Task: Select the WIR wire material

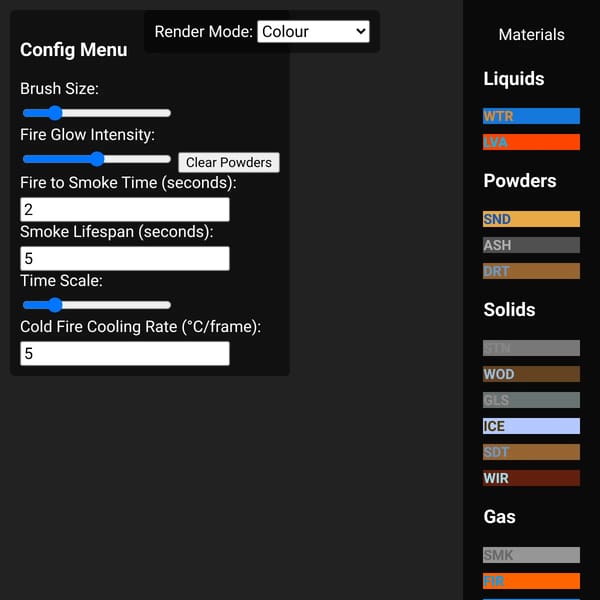Action: coord(531,478)
